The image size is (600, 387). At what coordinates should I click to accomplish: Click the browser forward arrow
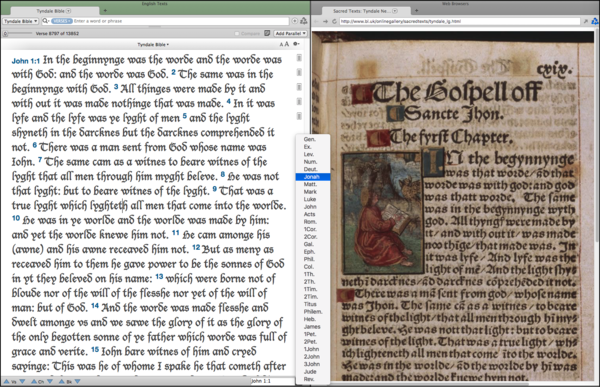[x=325, y=21]
